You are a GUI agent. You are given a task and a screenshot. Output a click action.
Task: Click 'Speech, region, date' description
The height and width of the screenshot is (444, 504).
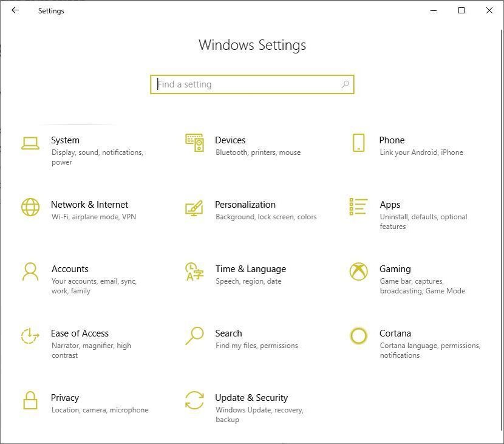(x=248, y=281)
